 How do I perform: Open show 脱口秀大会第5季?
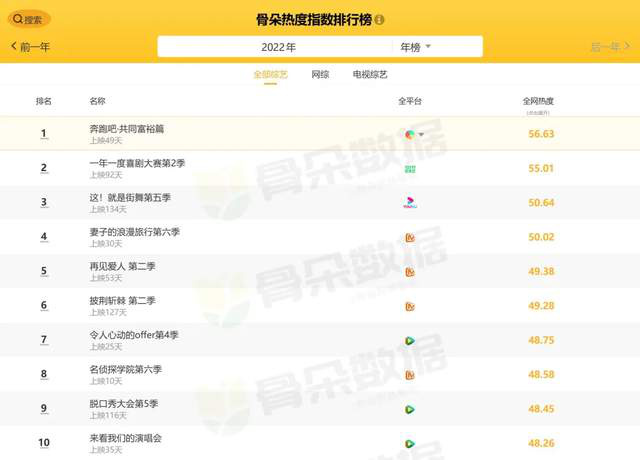(x=123, y=403)
